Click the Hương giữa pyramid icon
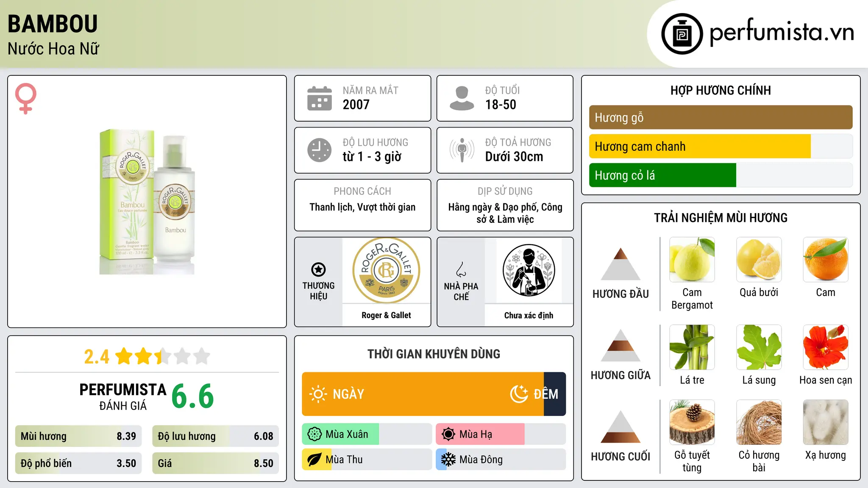The width and height of the screenshot is (868, 488). (620, 345)
